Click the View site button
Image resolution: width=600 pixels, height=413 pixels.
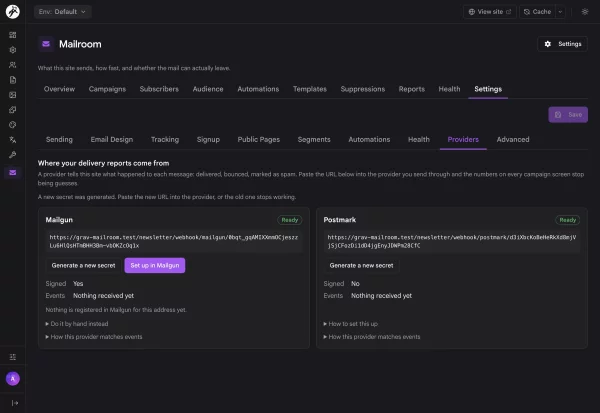pos(489,12)
